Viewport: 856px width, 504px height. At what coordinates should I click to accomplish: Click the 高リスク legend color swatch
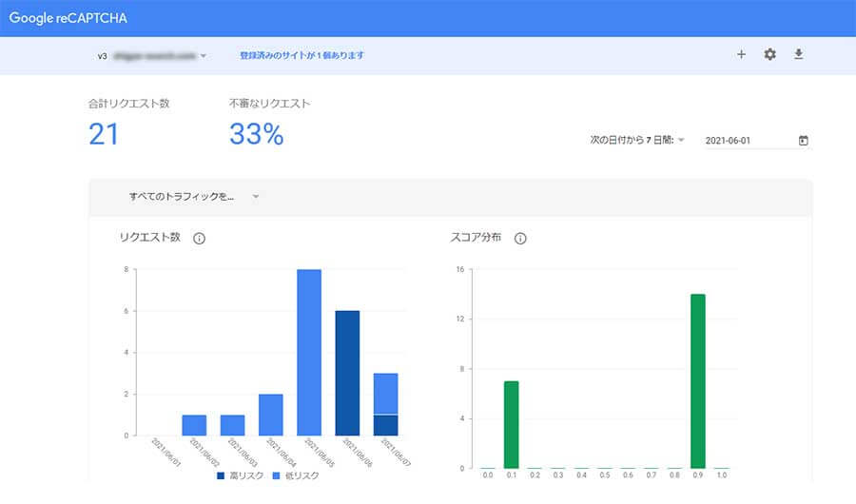pos(222,475)
